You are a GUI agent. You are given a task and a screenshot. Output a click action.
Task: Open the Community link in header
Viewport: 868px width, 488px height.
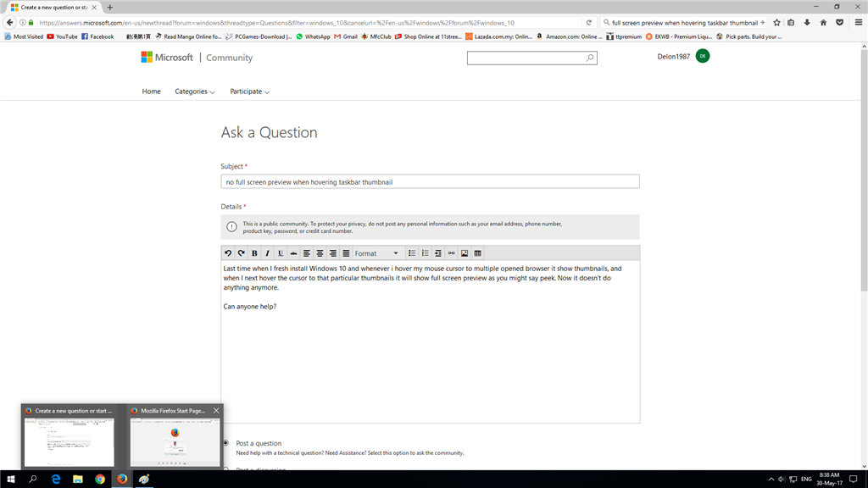pos(229,58)
